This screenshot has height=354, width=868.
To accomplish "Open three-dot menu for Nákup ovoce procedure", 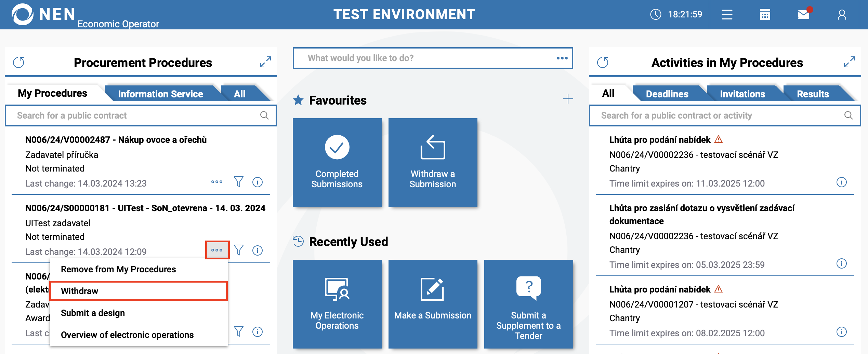I will tap(217, 182).
